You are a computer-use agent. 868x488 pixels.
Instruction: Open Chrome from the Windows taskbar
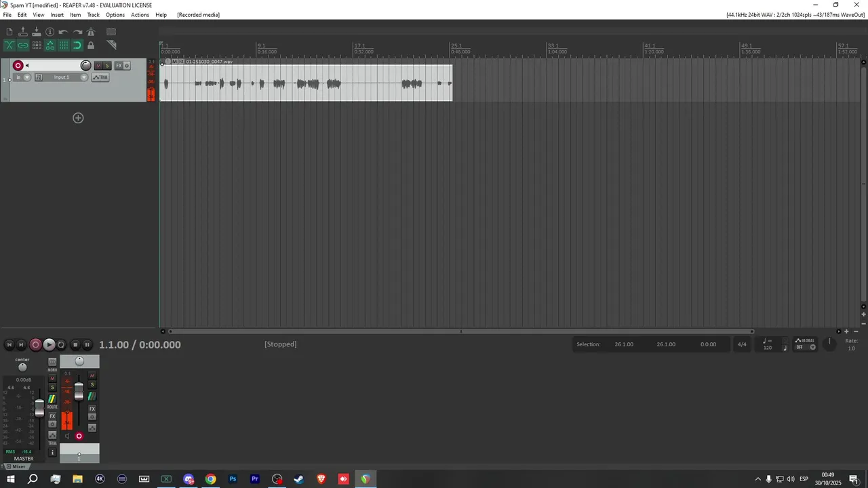211,479
